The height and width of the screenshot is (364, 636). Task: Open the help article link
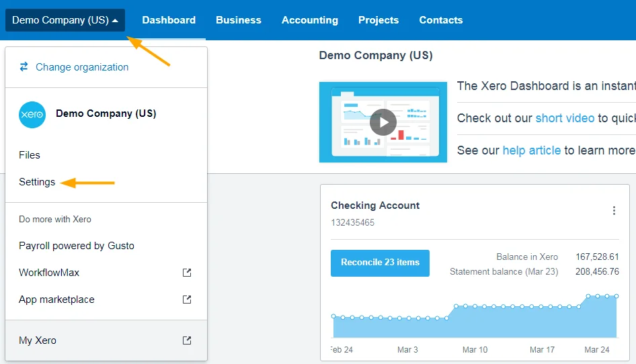pyautogui.click(x=531, y=150)
